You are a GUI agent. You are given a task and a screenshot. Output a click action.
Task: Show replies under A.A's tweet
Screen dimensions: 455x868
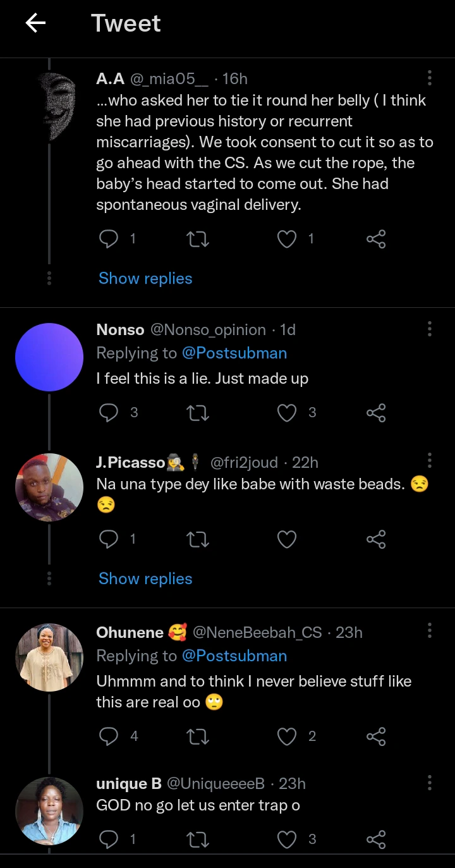(145, 278)
